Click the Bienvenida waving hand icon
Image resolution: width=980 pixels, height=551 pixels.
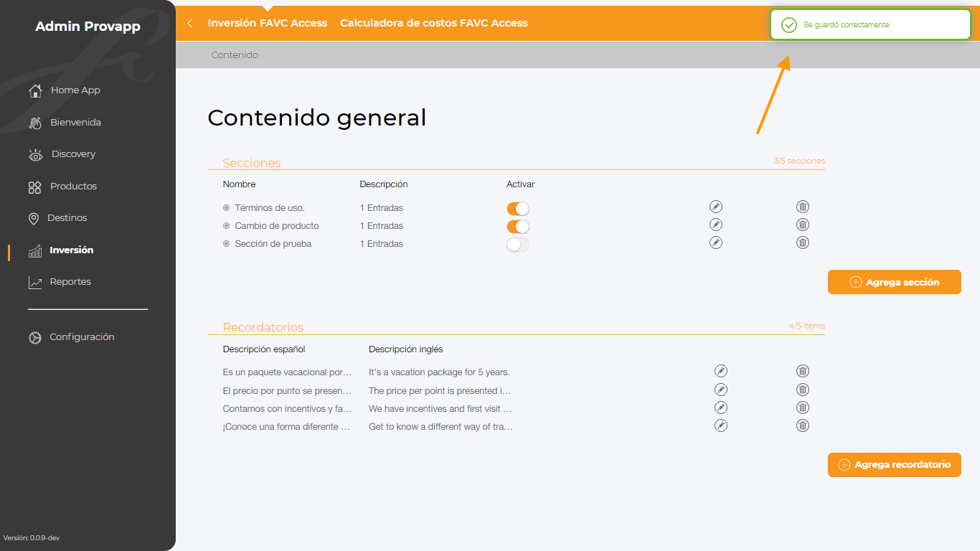pos(35,123)
